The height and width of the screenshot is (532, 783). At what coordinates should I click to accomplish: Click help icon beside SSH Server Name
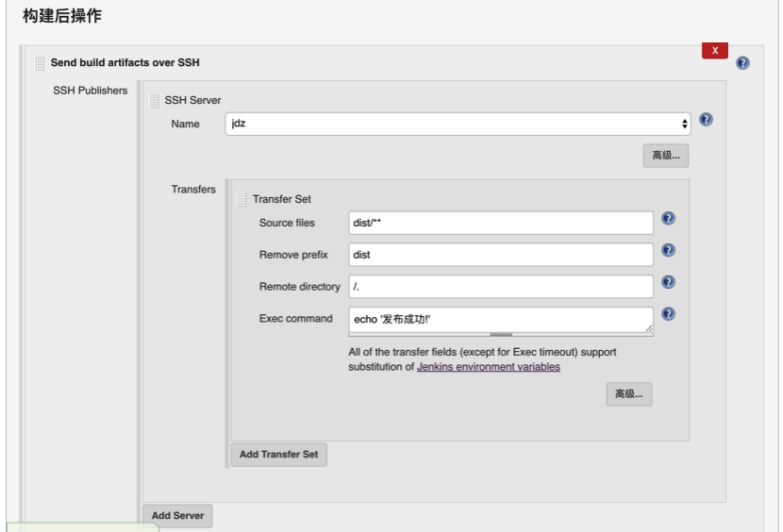point(706,120)
